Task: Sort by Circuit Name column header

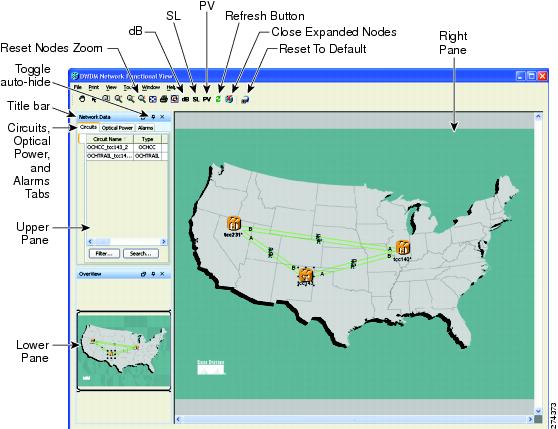Action: [110, 139]
